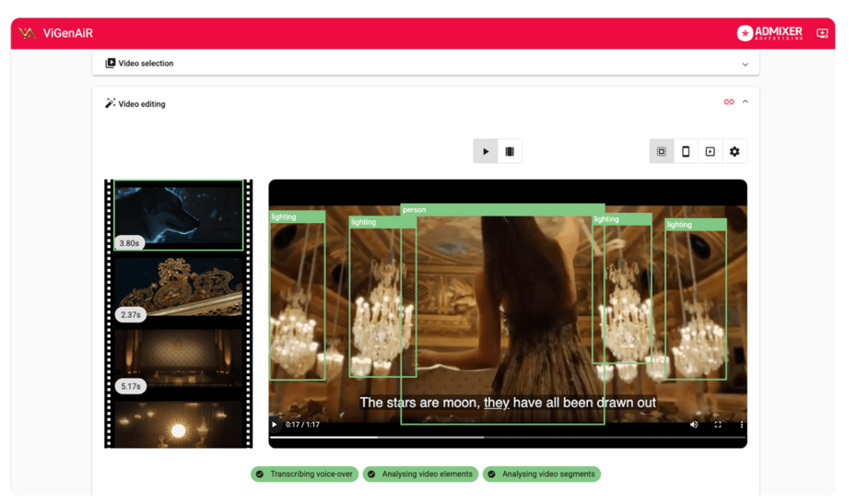
Task: Select the 3.80s wolf segment thumbnail
Action: [x=179, y=215]
